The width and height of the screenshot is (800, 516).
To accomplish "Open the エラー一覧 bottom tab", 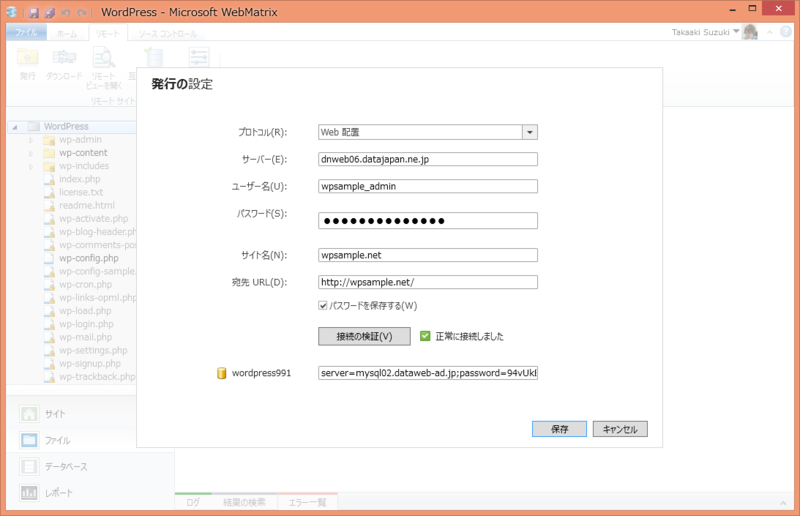I will point(308,502).
